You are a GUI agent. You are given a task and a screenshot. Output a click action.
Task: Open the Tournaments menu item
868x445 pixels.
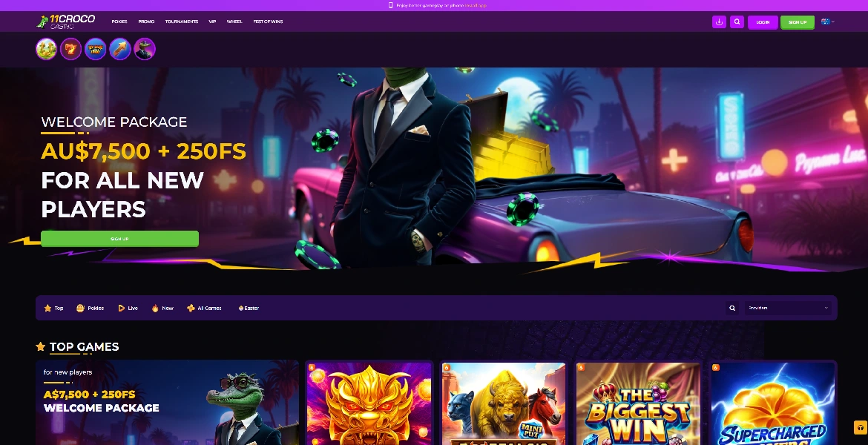(181, 22)
